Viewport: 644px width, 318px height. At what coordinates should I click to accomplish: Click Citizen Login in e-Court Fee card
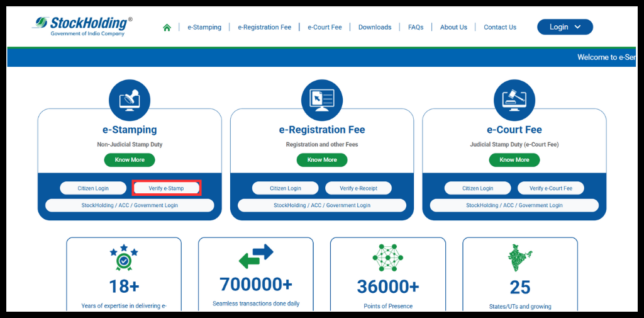click(x=478, y=188)
